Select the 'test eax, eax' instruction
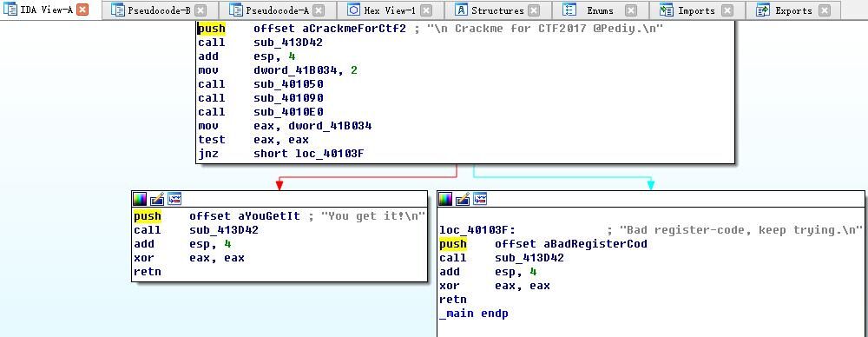868x337 pixels. [253, 140]
